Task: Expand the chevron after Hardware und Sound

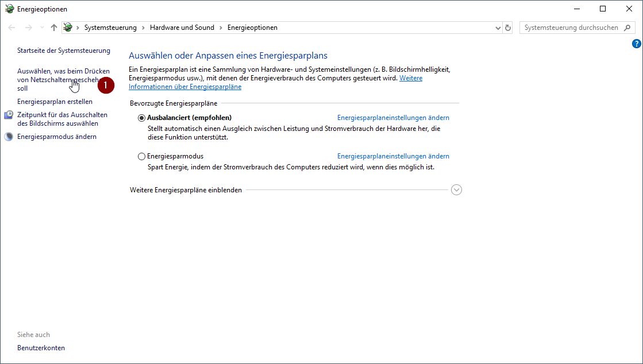Action: (221, 28)
